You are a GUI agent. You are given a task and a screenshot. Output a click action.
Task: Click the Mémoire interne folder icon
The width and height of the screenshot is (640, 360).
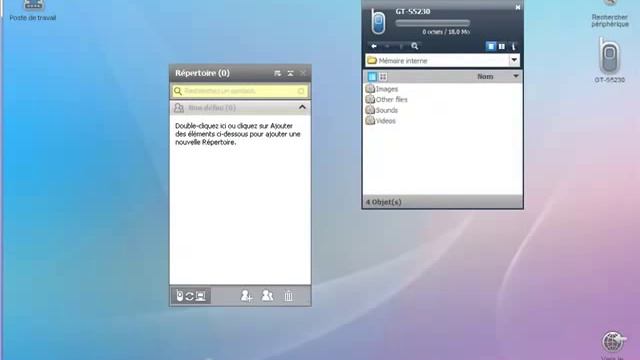point(372,61)
